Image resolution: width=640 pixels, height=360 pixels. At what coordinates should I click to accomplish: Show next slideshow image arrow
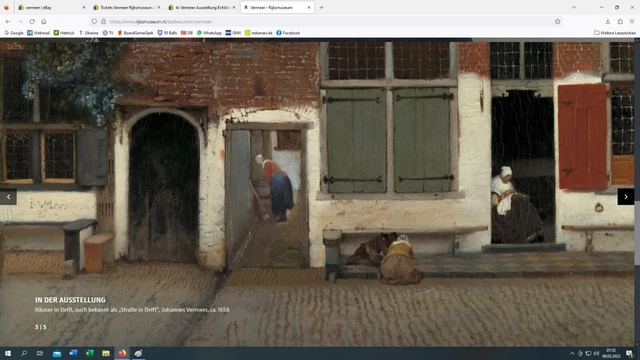pyautogui.click(x=625, y=197)
